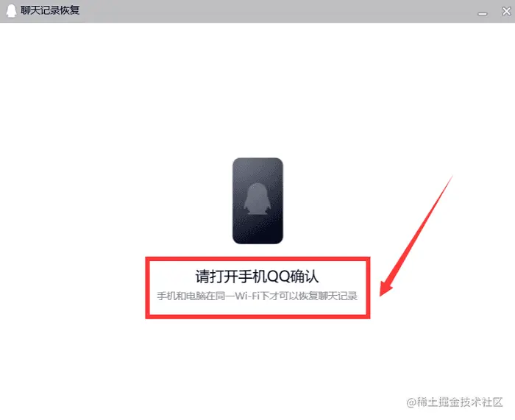Click the empty gray title bar area
This screenshot has height=420, width=515.
coord(276,11)
